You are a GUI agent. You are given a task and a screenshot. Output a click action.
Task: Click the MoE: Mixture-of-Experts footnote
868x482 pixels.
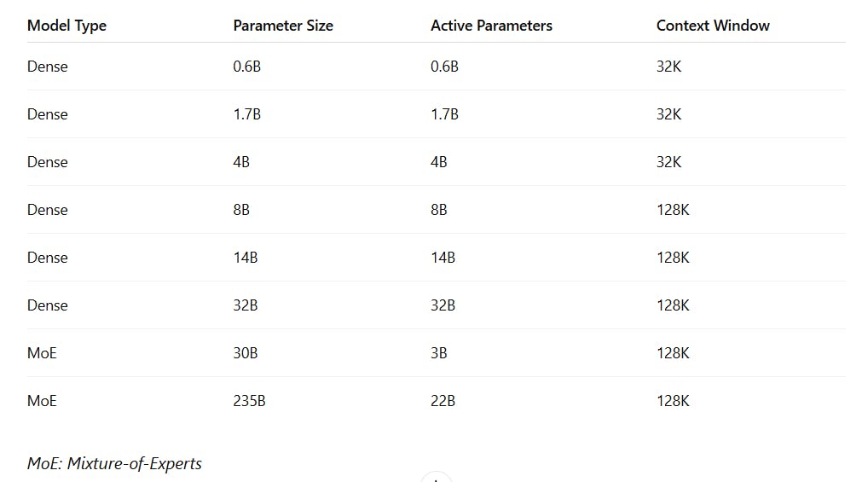(x=114, y=463)
